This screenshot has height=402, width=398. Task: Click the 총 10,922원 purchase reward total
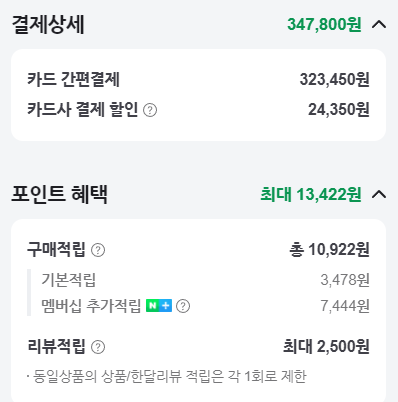329,249
